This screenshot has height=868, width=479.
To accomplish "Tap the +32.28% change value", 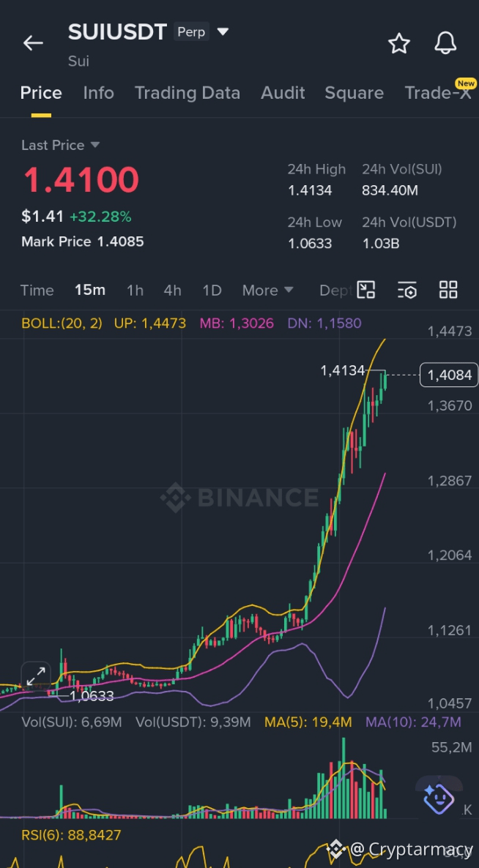I will 100,217.
